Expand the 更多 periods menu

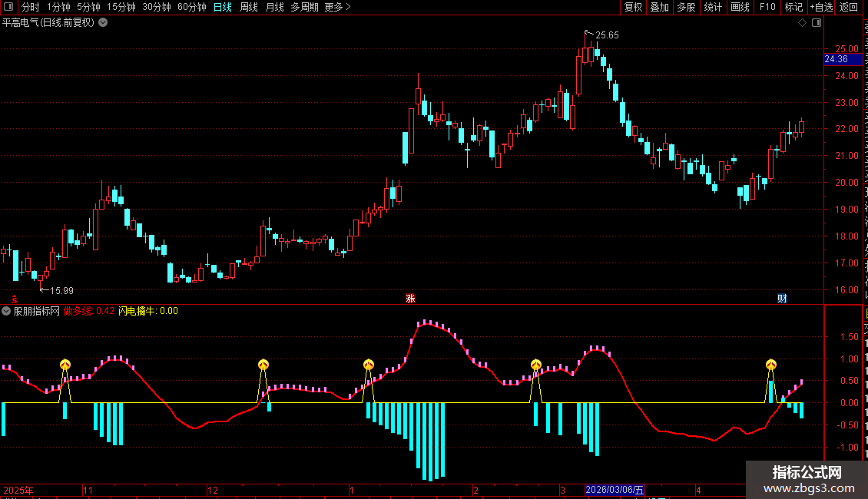click(337, 7)
